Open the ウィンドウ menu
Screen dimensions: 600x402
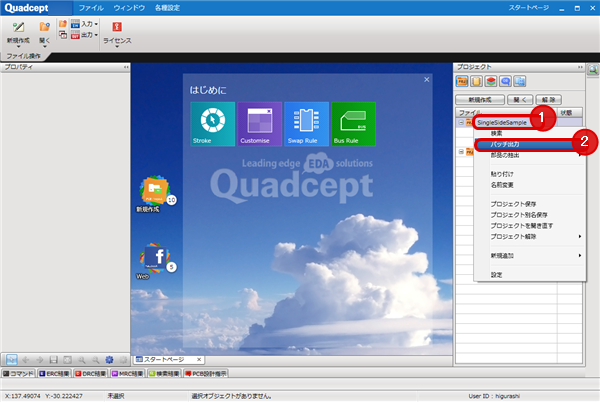(129, 8)
